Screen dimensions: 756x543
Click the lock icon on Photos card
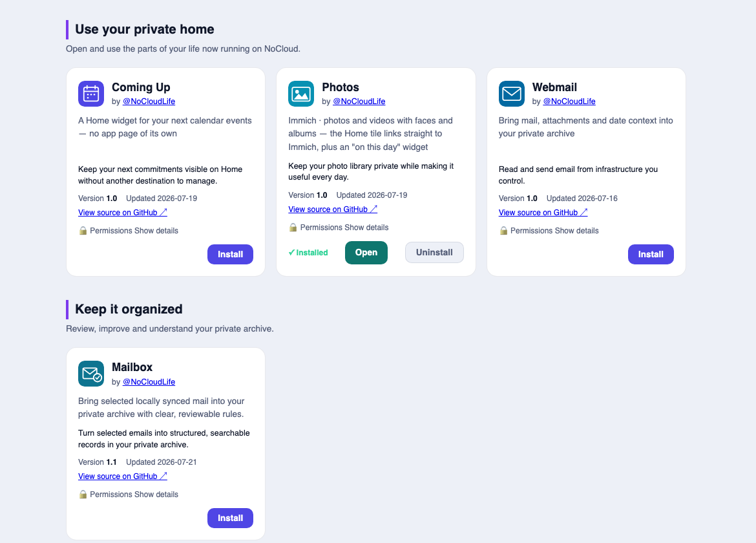point(293,227)
